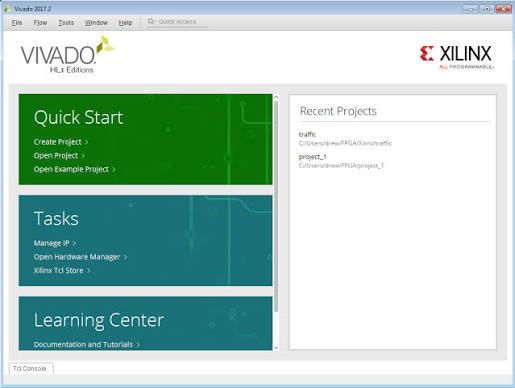Click the Vivado HLx Editions logo

coord(68,55)
